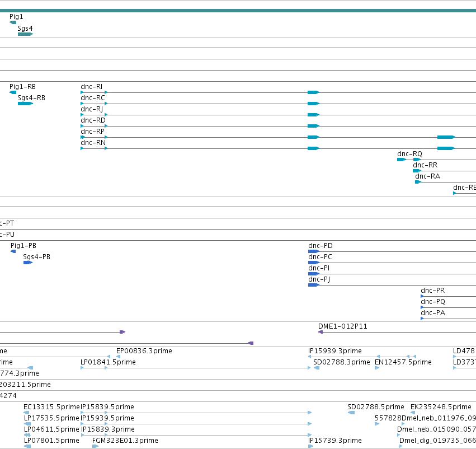
Task: Click the Sgs4-RB transcript
Action: tap(26, 104)
